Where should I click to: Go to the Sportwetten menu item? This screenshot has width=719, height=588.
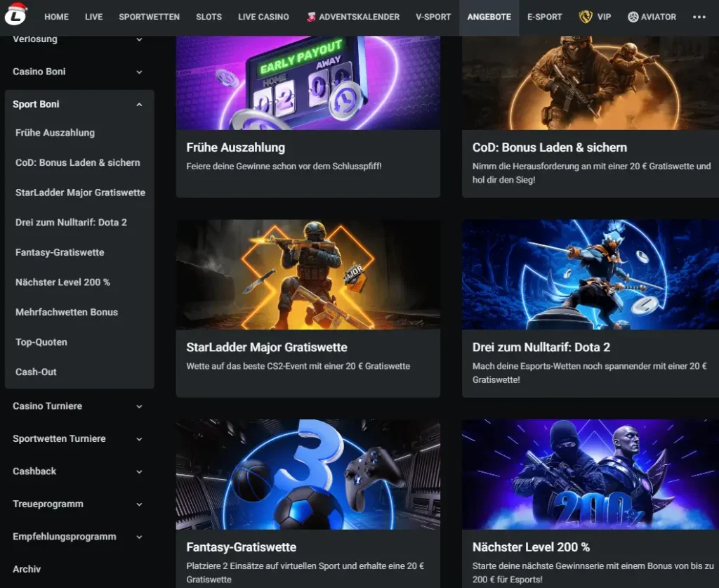pos(149,17)
